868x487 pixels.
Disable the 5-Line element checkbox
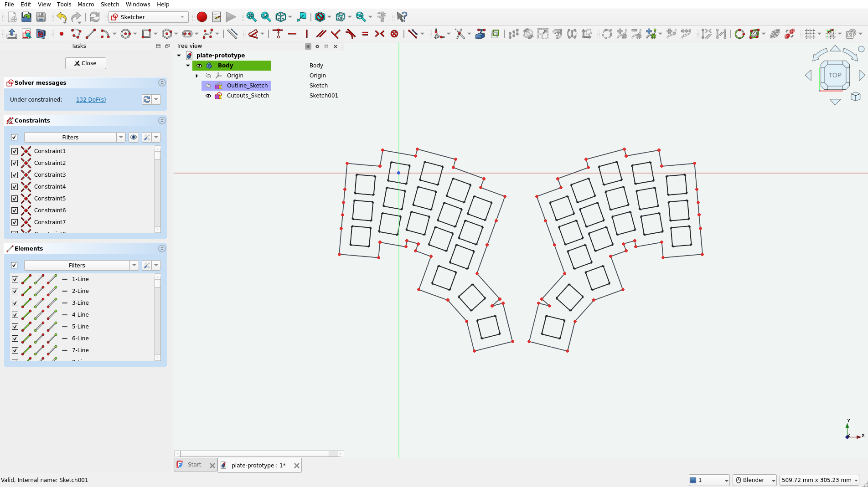click(x=15, y=327)
